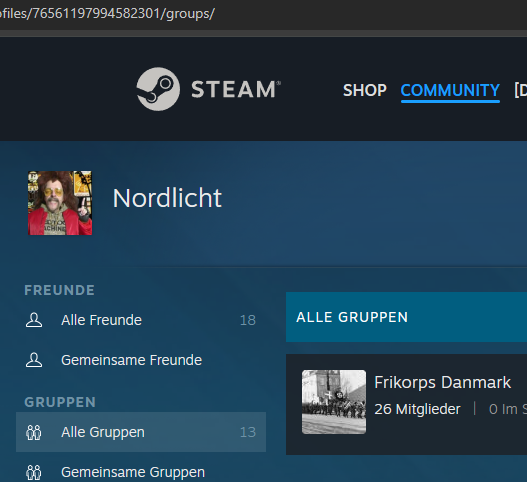Viewport: 527px width, 482px height.
Task: Select Gemeinsame Freunde in sidebar
Action: pyautogui.click(x=141, y=360)
